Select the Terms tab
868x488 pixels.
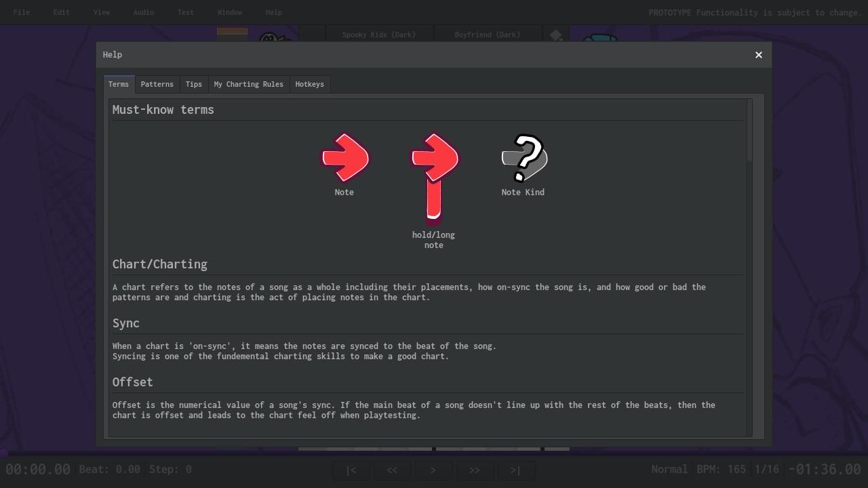click(119, 84)
